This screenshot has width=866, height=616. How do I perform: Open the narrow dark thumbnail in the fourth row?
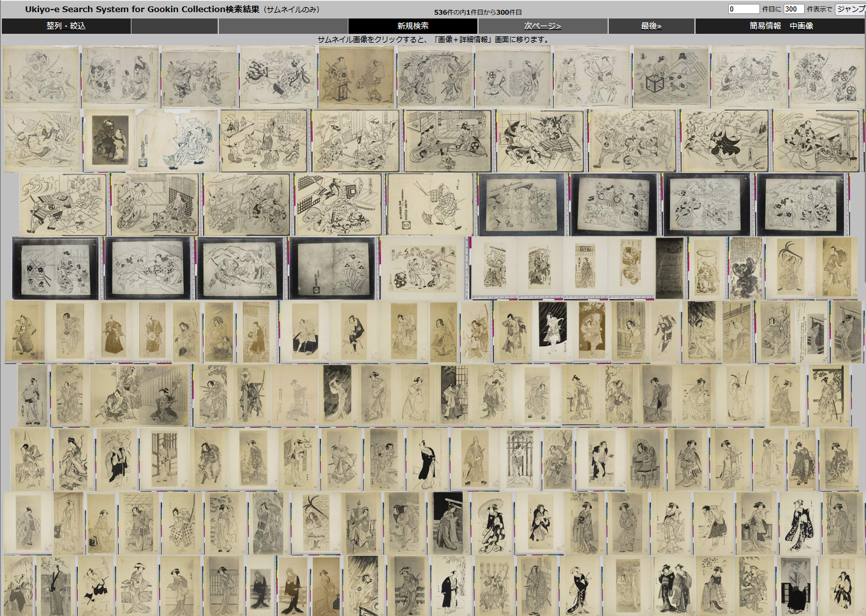(669, 268)
